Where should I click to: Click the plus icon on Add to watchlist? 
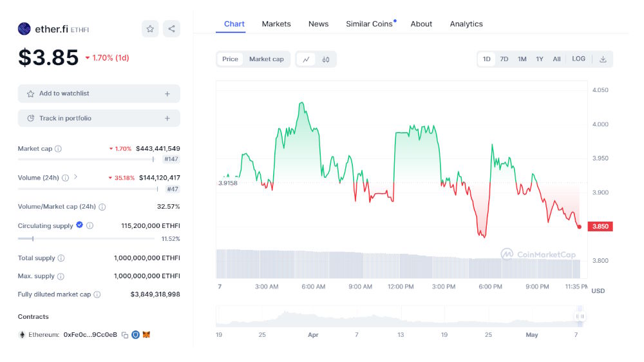pyautogui.click(x=167, y=93)
